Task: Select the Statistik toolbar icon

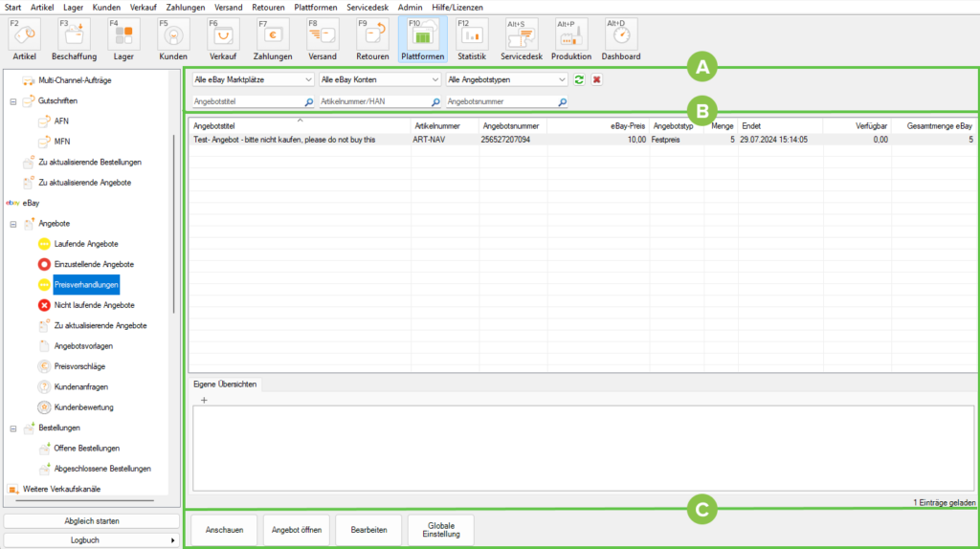Action: [x=471, y=39]
